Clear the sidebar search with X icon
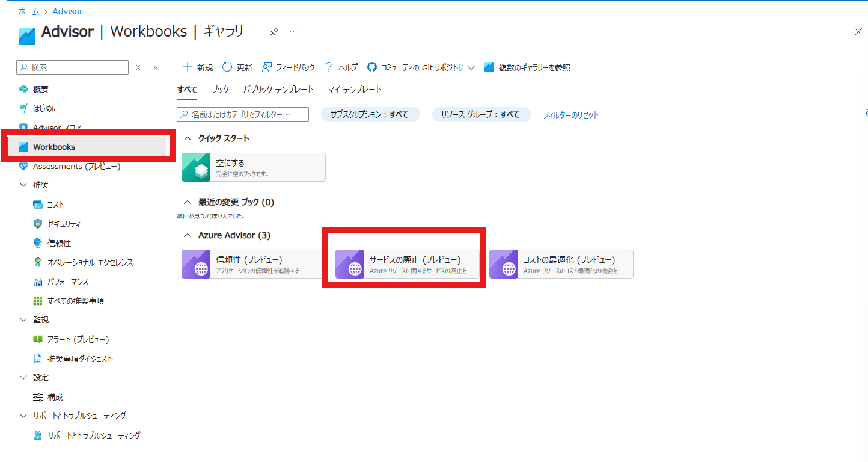Screen dimensions: 868x462 (138, 67)
